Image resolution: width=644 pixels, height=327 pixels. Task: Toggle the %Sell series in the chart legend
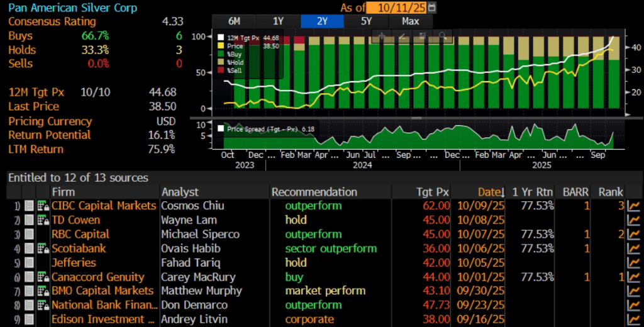[221, 70]
